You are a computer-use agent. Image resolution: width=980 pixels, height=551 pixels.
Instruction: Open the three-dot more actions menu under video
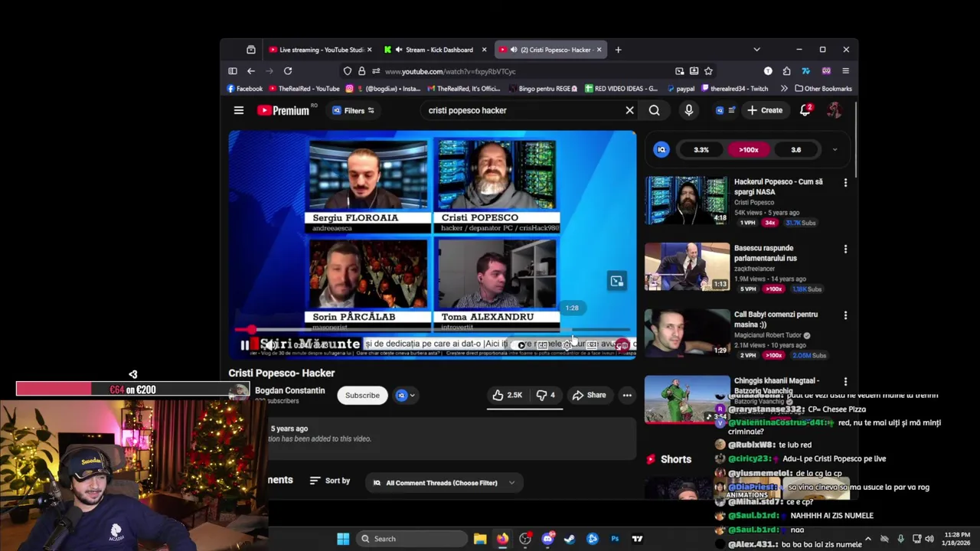coord(627,395)
